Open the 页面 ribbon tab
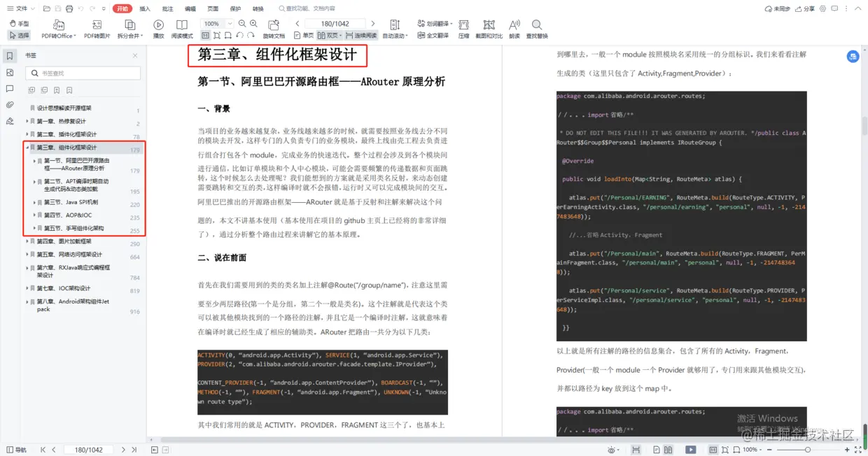The image size is (868, 456). coord(213,8)
